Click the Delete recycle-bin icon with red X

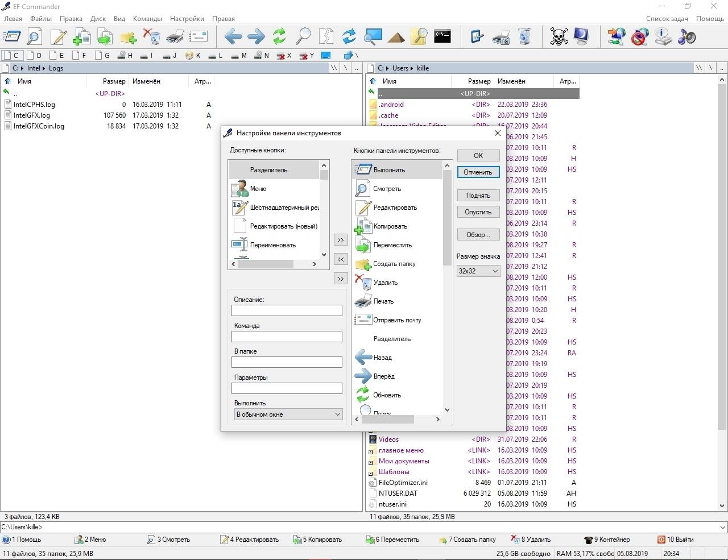click(151, 37)
